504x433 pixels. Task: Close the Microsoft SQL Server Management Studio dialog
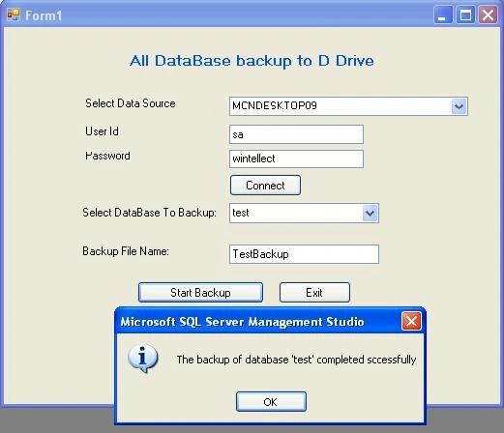(411, 321)
